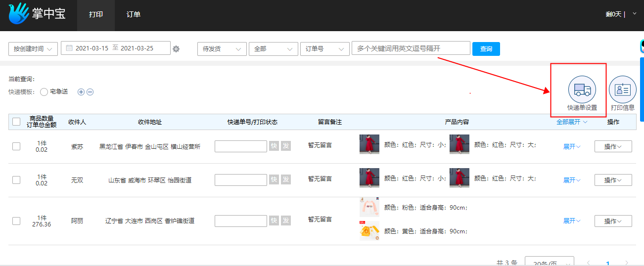Click the 查询 search button
644x266 pixels.
coord(486,49)
